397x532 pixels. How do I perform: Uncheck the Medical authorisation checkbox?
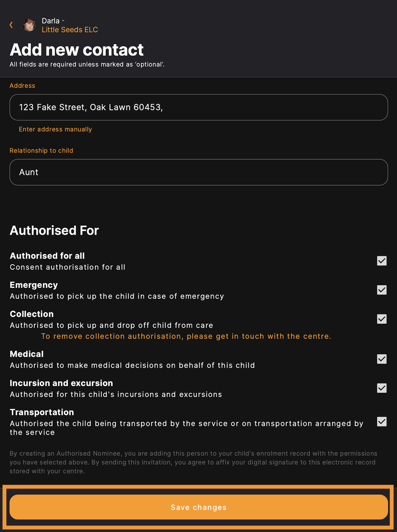click(x=382, y=359)
